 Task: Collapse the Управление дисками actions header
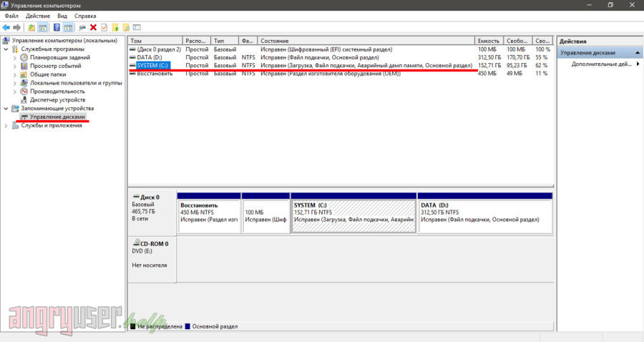tap(638, 53)
